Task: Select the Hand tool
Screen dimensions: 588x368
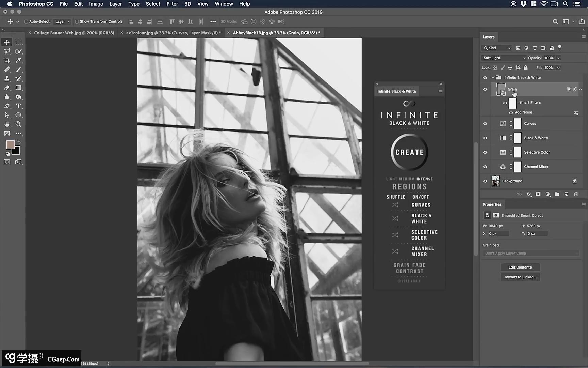Action: [7, 124]
